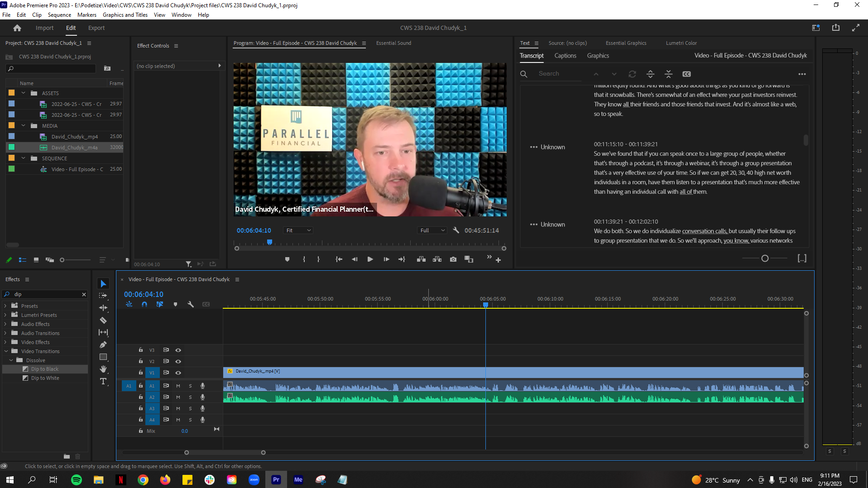
Task: Play the Program monitor sequence
Action: [x=370, y=259]
